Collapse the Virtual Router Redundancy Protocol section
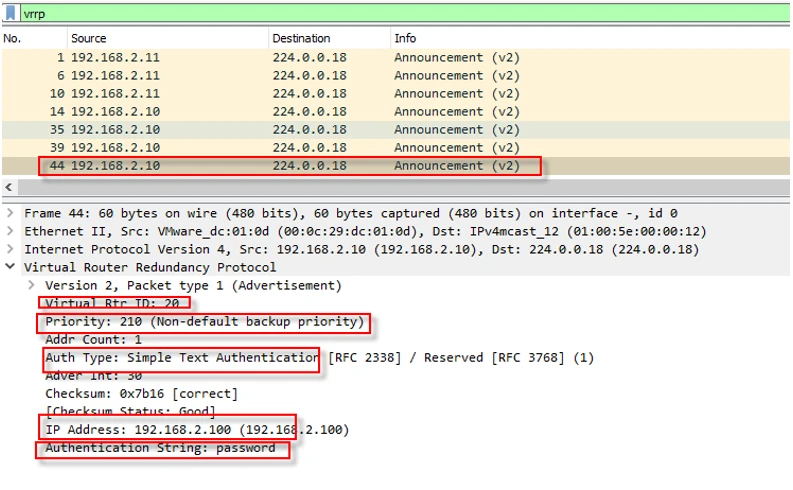Screen dimensions: 793x490 coord(10,268)
